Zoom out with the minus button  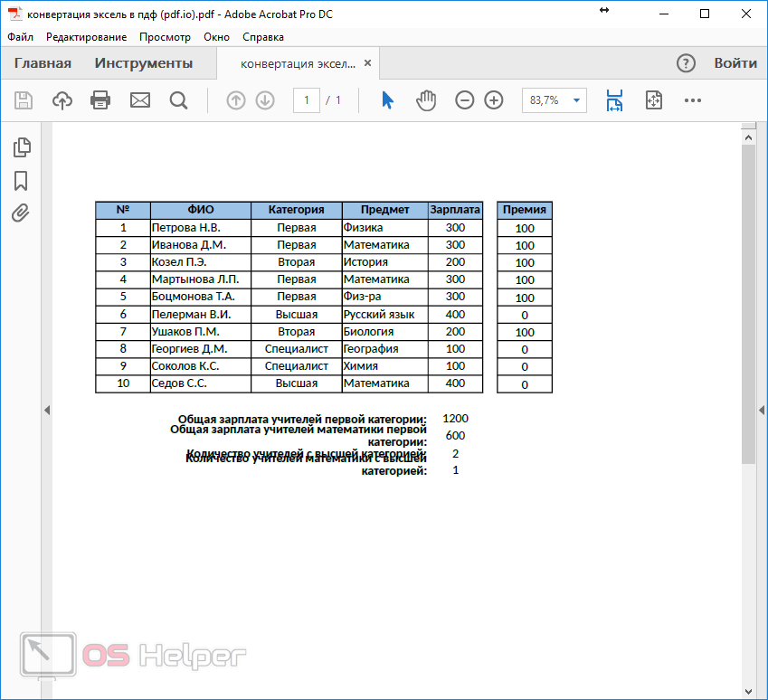464,100
